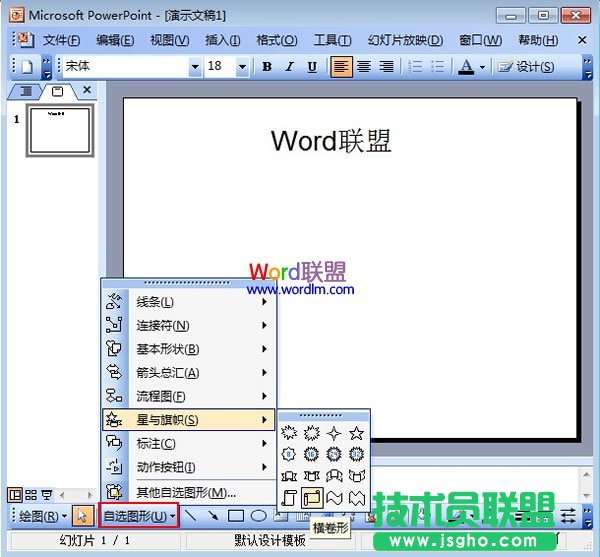
Task: Open 动作按钮(I) action buttons submenu
Action: [189, 467]
